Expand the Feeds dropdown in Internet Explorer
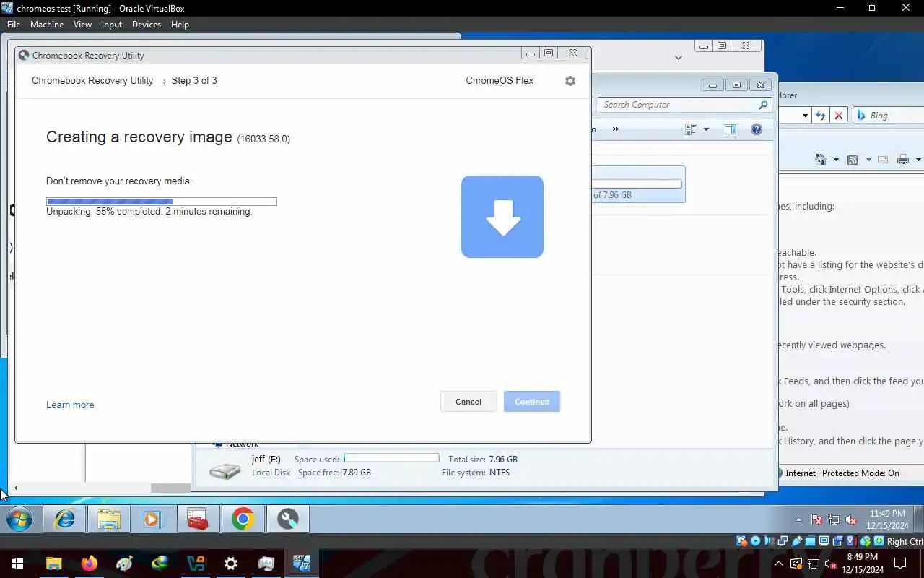This screenshot has width=924, height=578. [868, 160]
